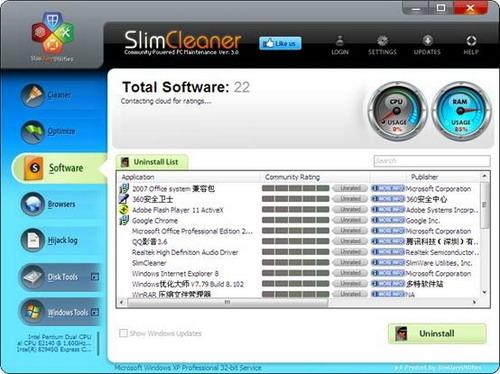This screenshot has width=500, height=374.
Task: Open Windows Tools
Action: pyautogui.click(x=60, y=312)
